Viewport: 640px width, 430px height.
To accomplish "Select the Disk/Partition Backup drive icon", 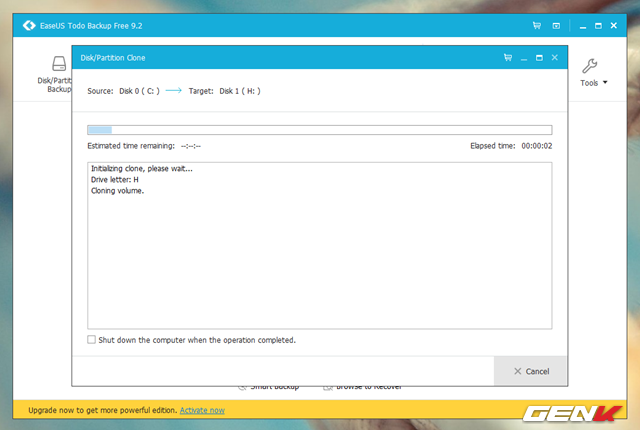I will 59,64.
